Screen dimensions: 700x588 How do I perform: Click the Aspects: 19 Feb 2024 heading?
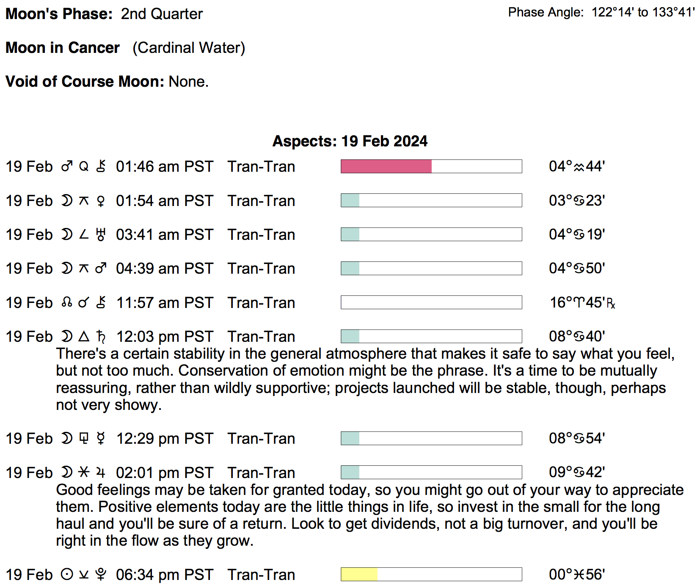pos(350,141)
